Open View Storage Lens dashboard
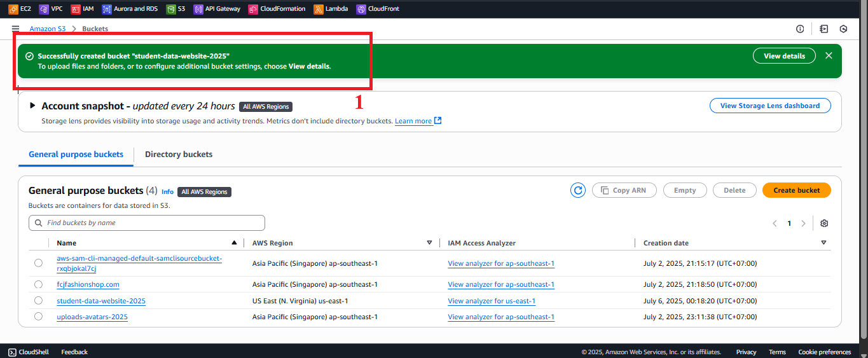The width and height of the screenshot is (868, 358). pyautogui.click(x=770, y=106)
